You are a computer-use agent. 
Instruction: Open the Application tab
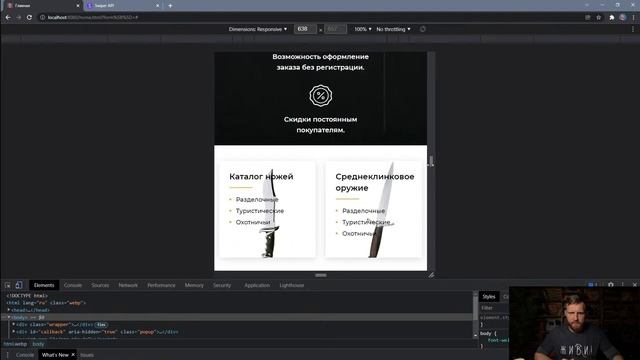(257, 285)
